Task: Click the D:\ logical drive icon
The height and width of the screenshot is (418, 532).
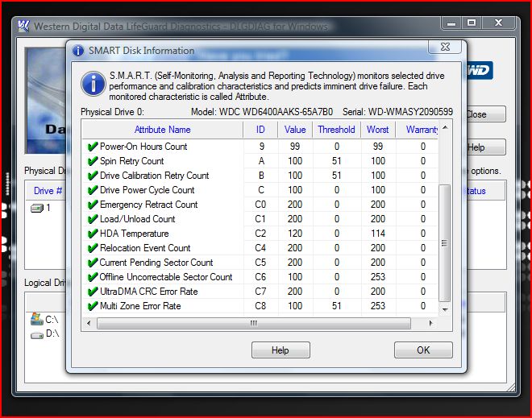Action: pos(37,335)
